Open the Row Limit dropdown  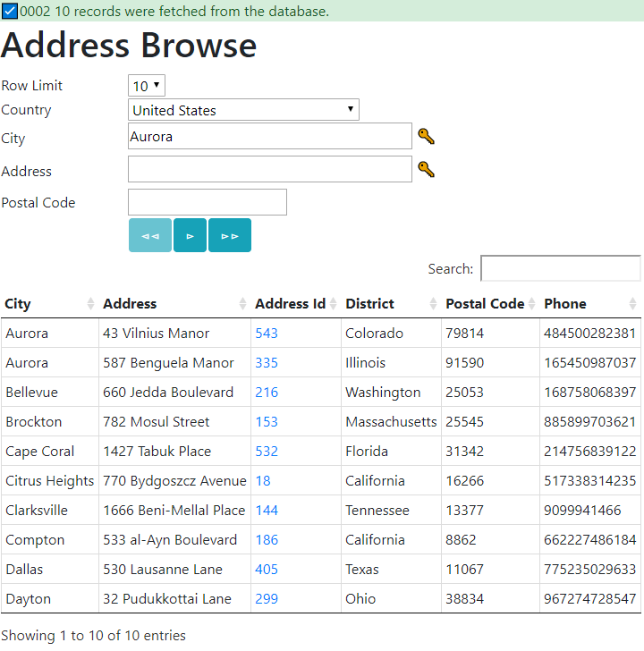pyautogui.click(x=147, y=86)
